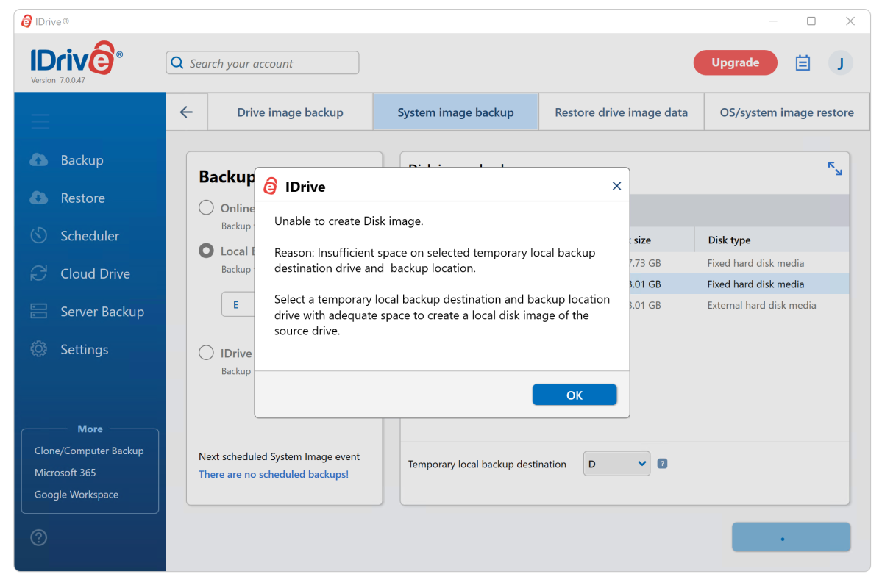
Task: Click 'There are no scheduled backups!' link
Action: point(274,475)
